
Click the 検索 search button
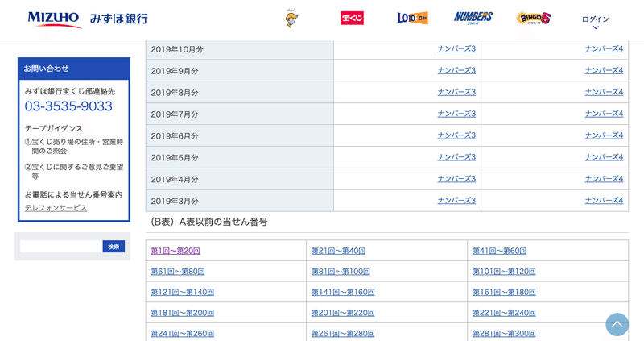[114, 247]
